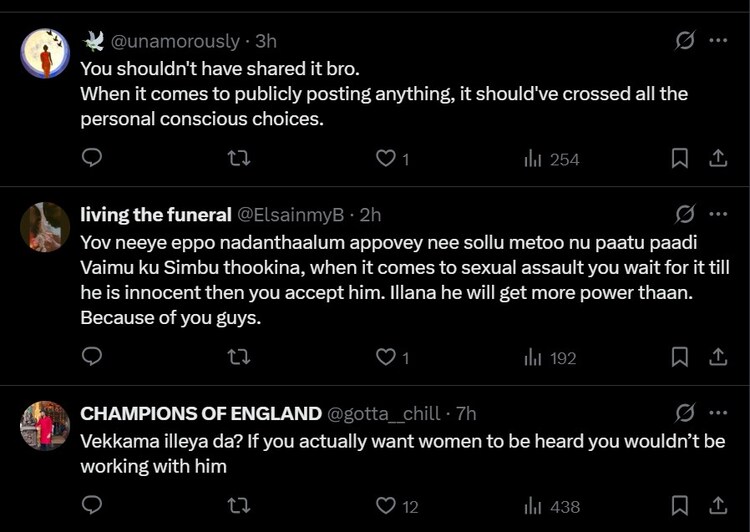Click the @gotta__chill handle link
This screenshot has height=532, width=750.
(x=389, y=413)
